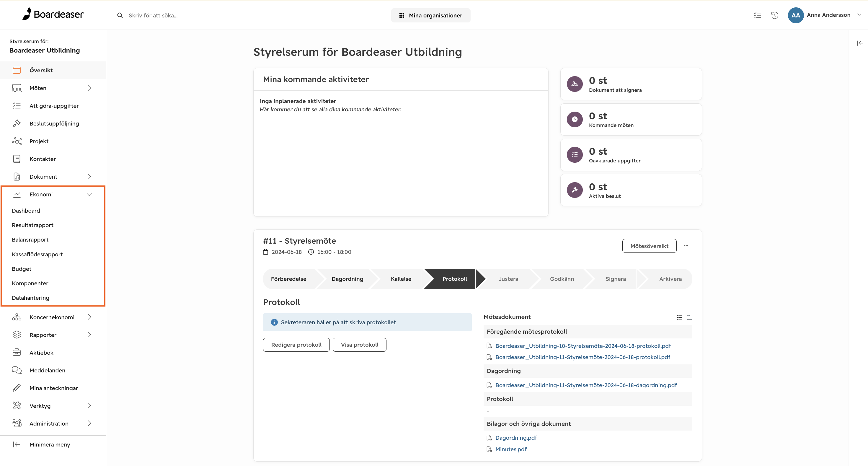Open Minutes.pdf attachment
868x466 pixels.
coord(511,449)
